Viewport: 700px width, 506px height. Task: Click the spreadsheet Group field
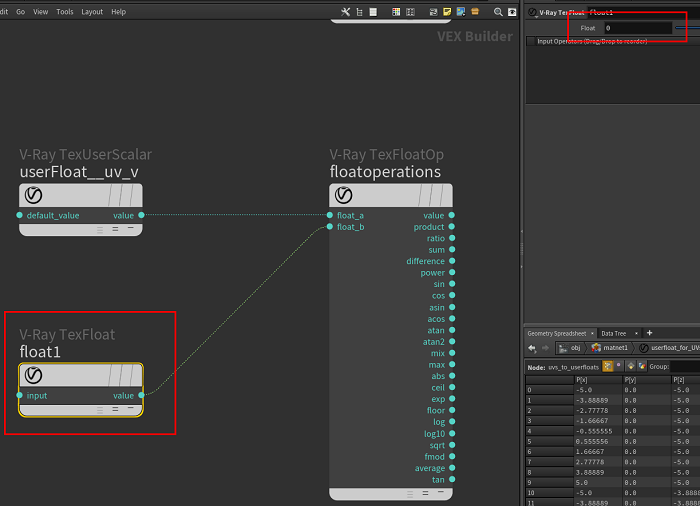[x=685, y=367]
